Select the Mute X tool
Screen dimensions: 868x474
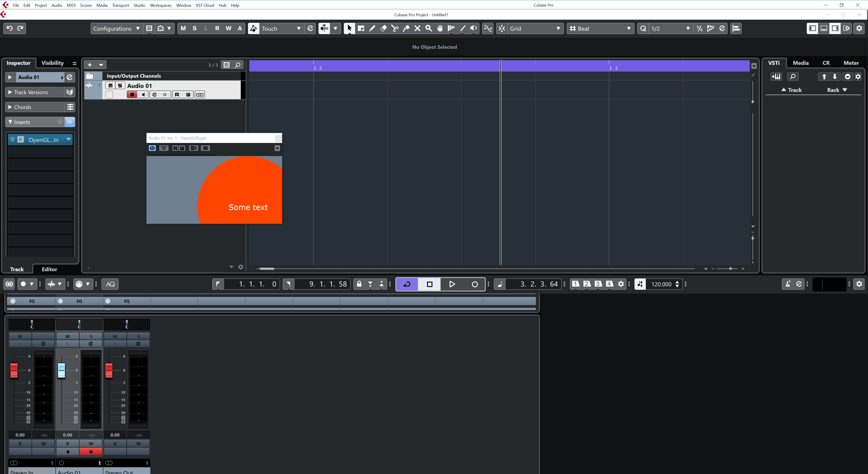(417, 29)
